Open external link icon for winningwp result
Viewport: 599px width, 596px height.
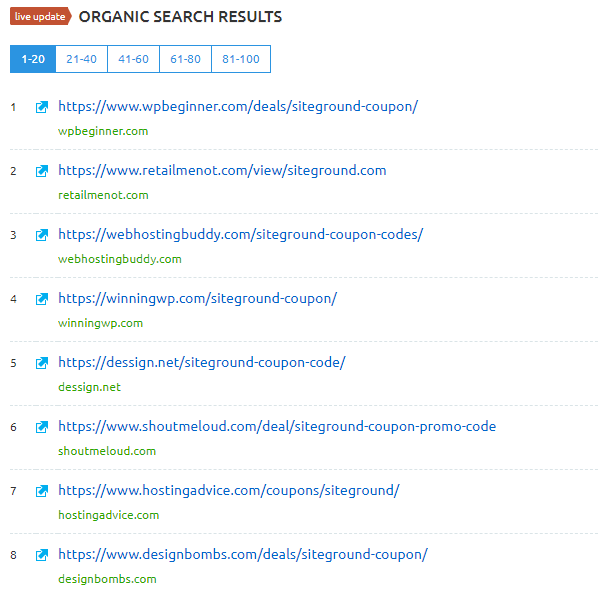point(42,299)
